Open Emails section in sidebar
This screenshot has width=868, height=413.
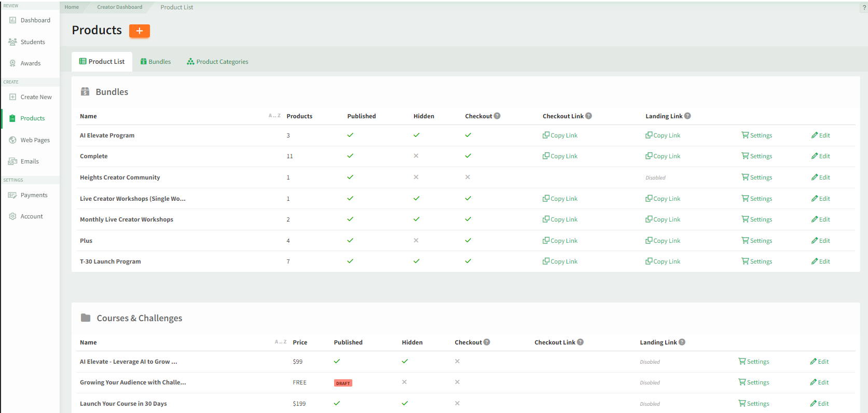[24, 161]
